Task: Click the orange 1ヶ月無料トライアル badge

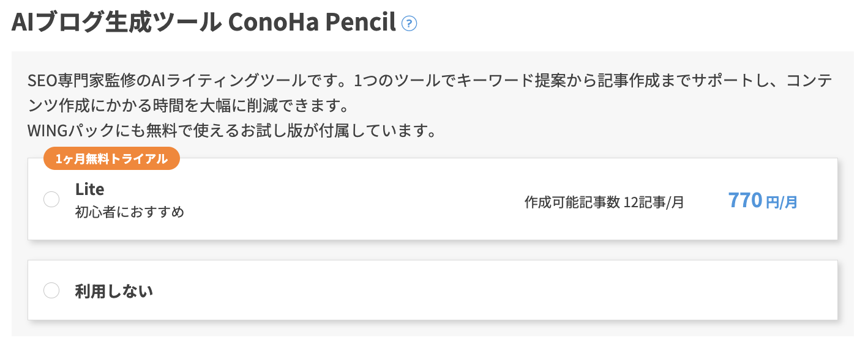Action: pos(111,158)
